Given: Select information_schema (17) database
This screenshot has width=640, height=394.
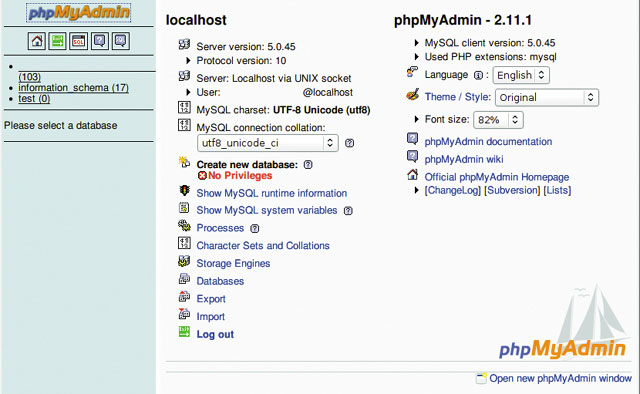Looking at the screenshot, I should tap(73, 88).
